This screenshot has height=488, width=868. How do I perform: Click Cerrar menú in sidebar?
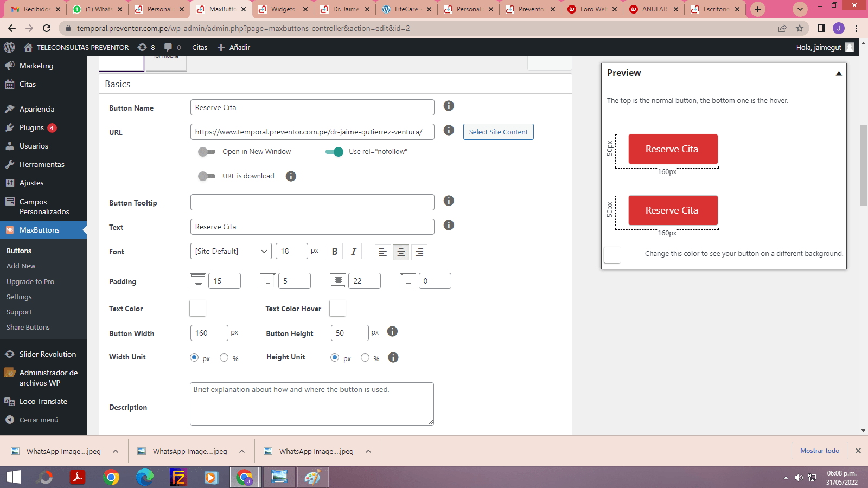[x=39, y=420]
